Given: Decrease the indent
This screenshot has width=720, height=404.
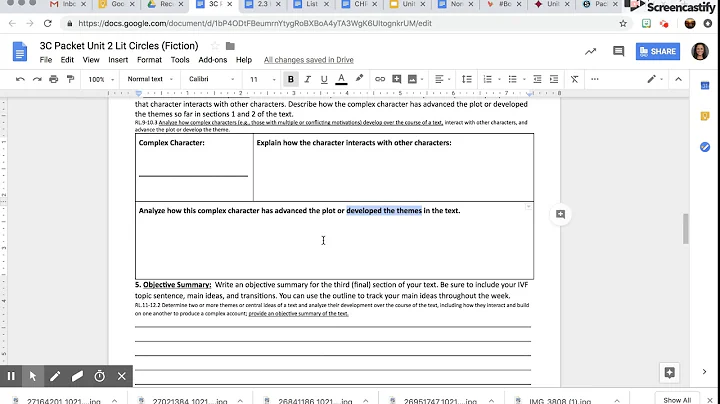Looking at the screenshot, I should tap(537, 79).
